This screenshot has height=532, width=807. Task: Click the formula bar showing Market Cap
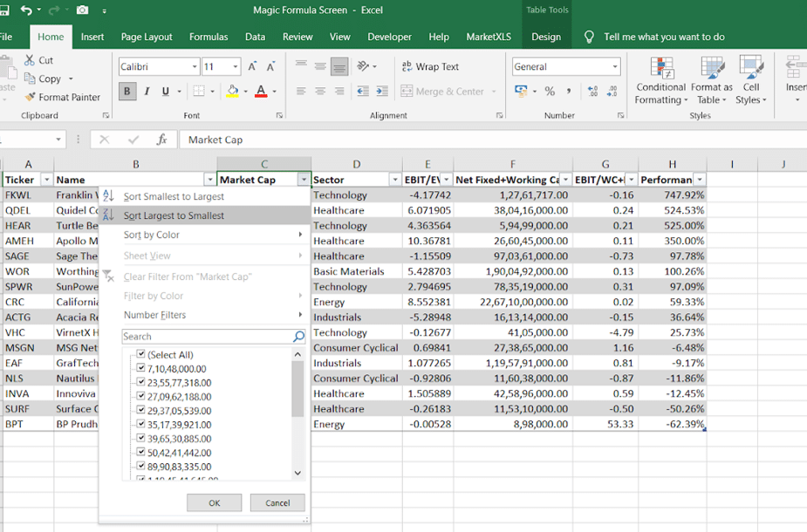[491, 140]
